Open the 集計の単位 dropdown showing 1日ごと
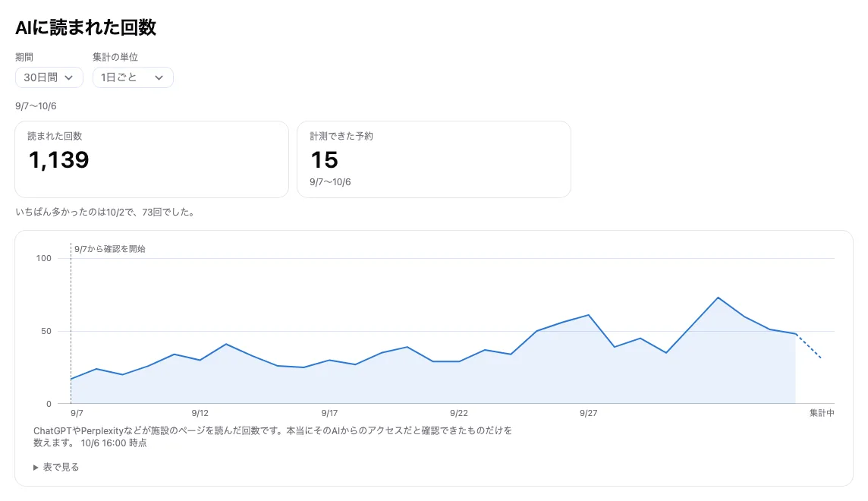This screenshot has height=501, width=868. click(133, 77)
